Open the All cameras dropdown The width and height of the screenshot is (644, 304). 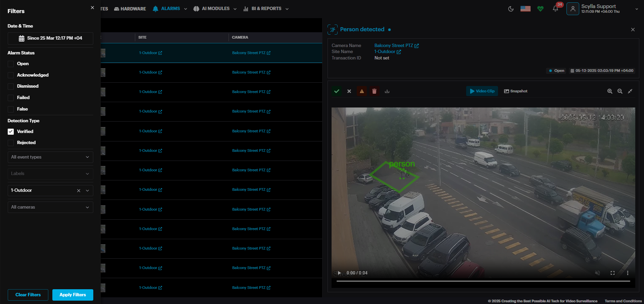(x=50, y=207)
